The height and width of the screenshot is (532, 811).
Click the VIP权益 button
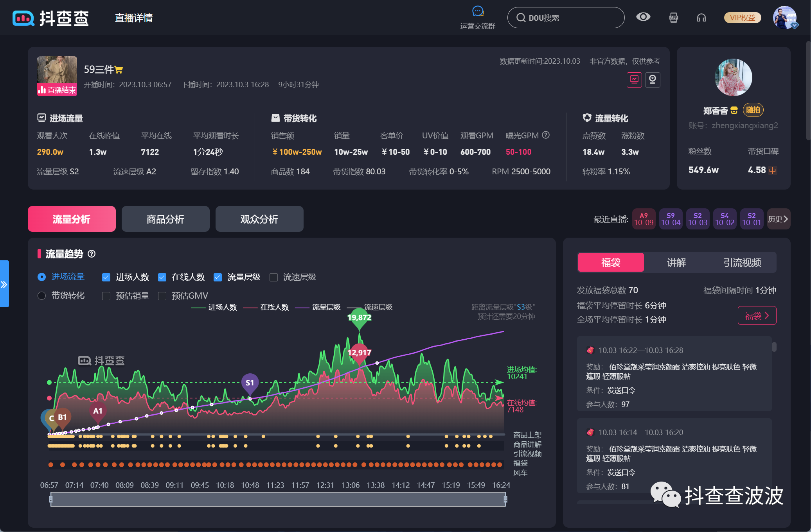[742, 18]
